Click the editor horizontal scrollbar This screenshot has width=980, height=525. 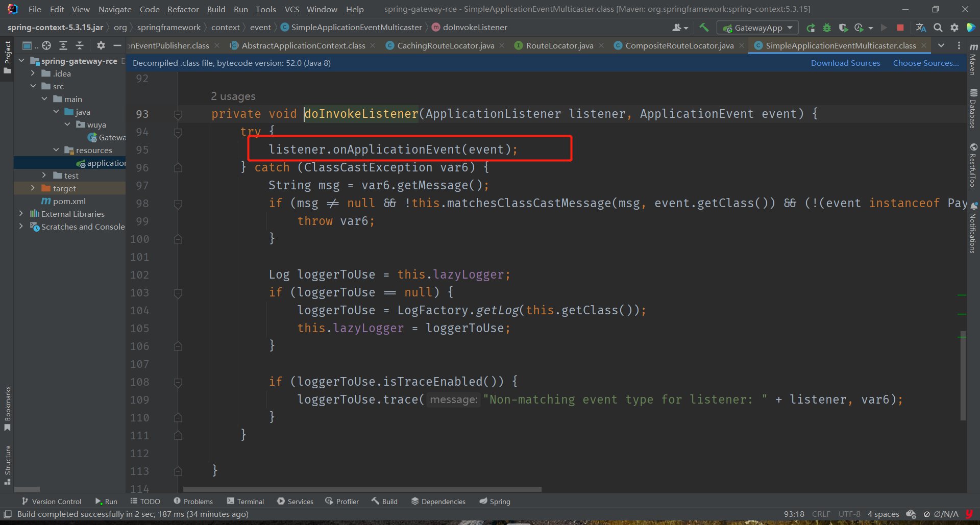[362, 489]
